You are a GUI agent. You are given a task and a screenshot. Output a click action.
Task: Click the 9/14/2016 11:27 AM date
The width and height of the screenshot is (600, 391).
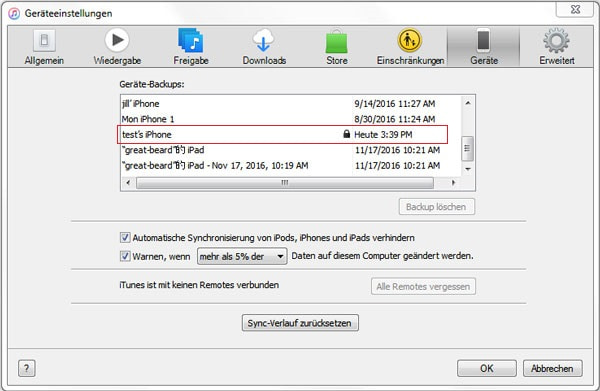(395, 104)
